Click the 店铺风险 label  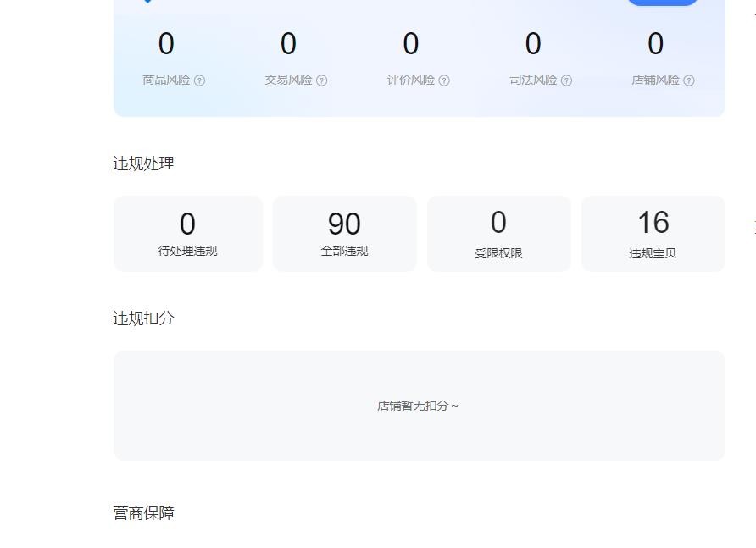coord(655,80)
